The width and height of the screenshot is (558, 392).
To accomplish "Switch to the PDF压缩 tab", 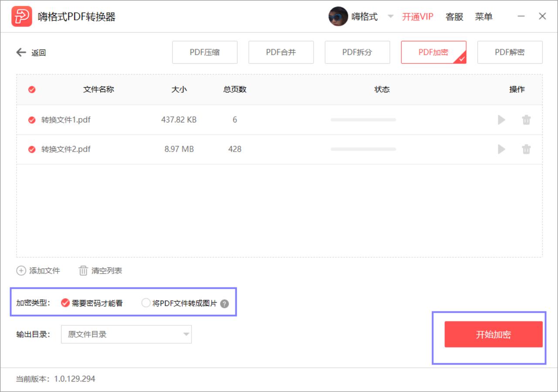I will coord(205,52).
